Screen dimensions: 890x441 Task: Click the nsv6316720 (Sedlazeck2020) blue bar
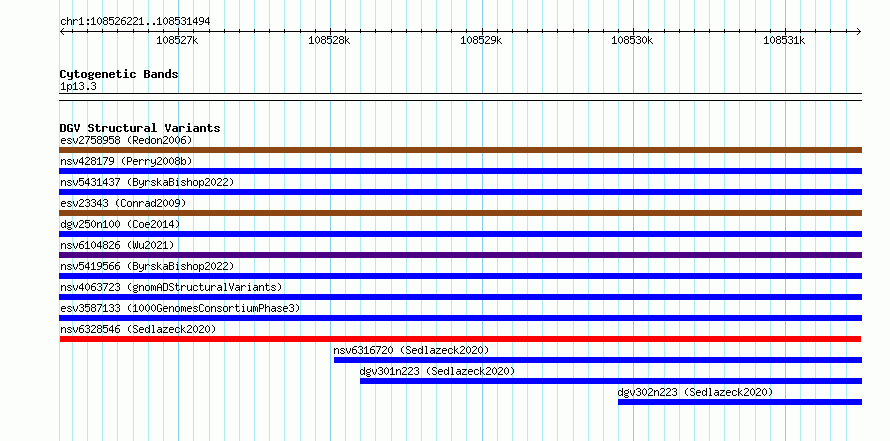[x=598, y=360]
